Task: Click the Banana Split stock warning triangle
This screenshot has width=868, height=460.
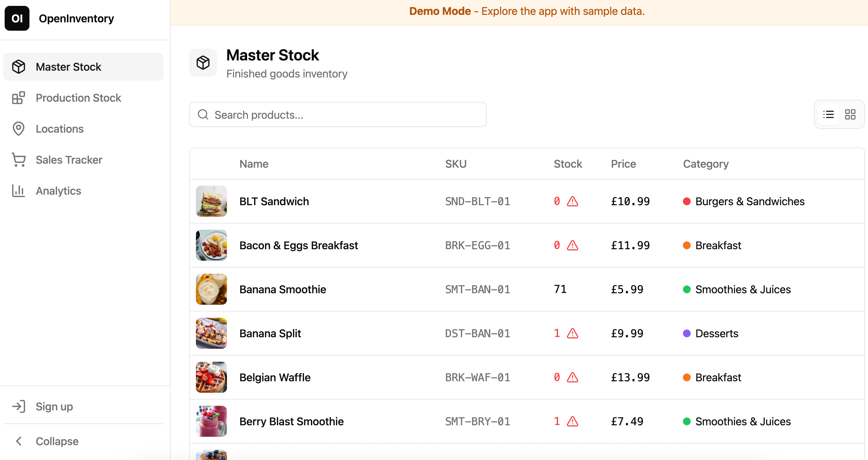Action: click(573, 333)
